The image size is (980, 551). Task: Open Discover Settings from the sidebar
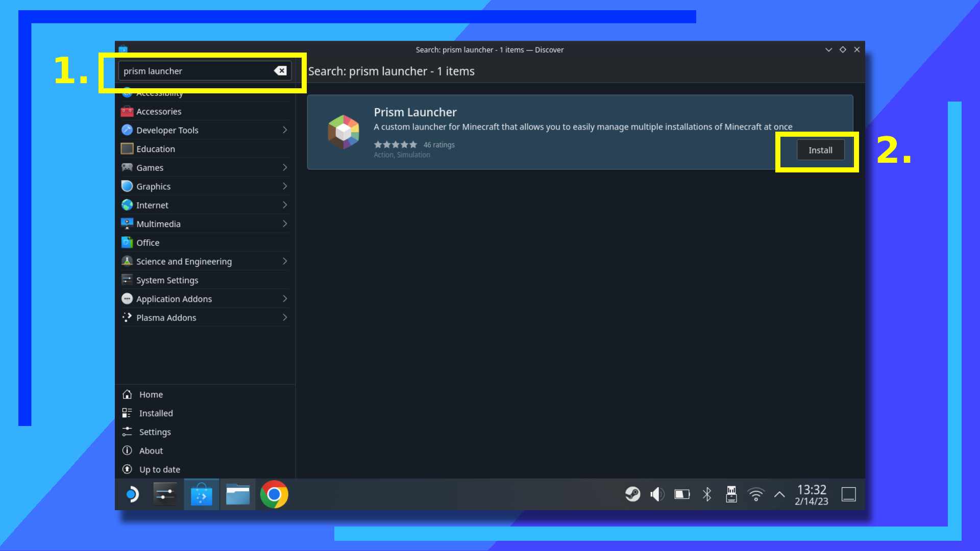point(155,432)
